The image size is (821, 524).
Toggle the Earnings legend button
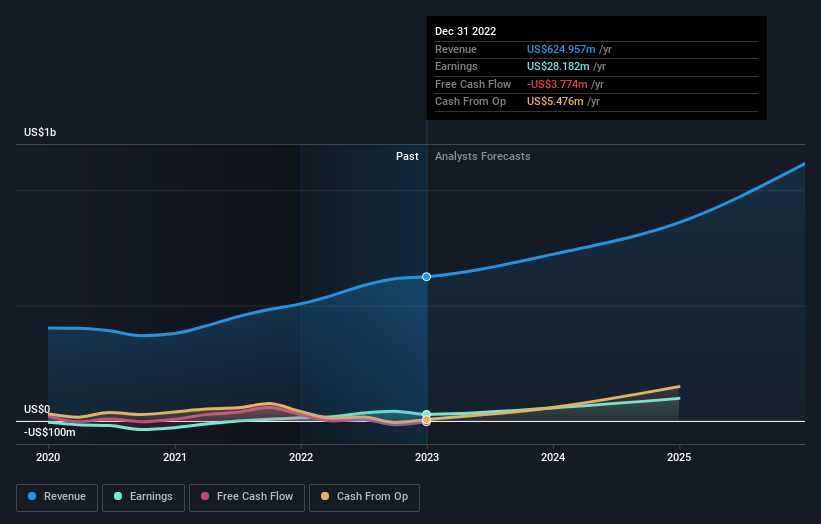143,497
